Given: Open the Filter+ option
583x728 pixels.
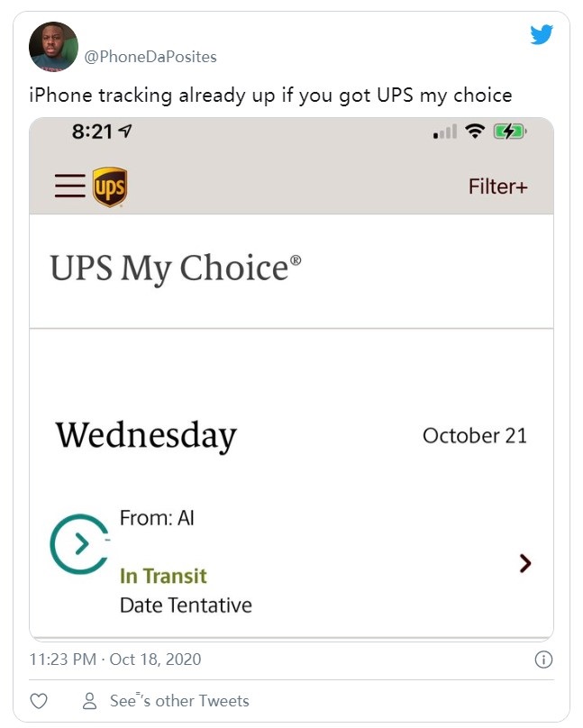Looking at the screenshot, I should [497, 187].
